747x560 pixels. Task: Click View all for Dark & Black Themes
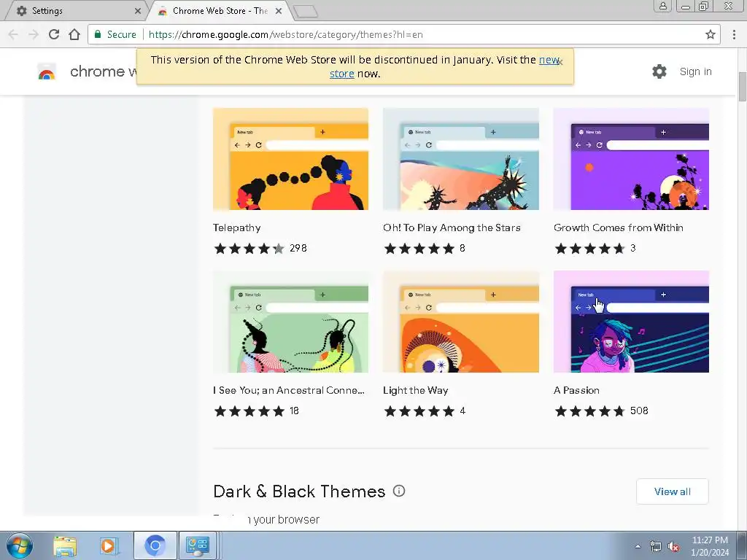[x=672, y=491]
